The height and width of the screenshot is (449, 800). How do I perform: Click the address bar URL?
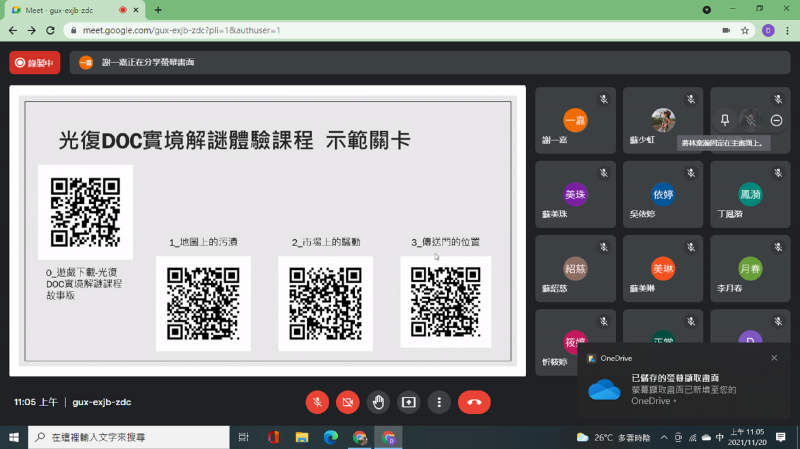point(182,31)
